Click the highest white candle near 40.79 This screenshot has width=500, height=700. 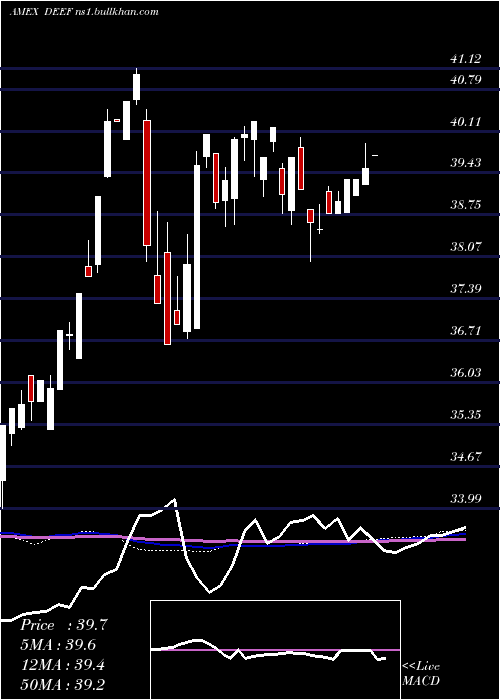point(137,87)
